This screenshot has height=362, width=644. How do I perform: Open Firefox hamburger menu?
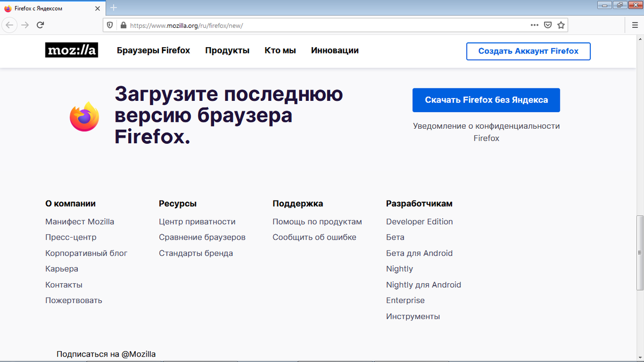tap(635, 25)
